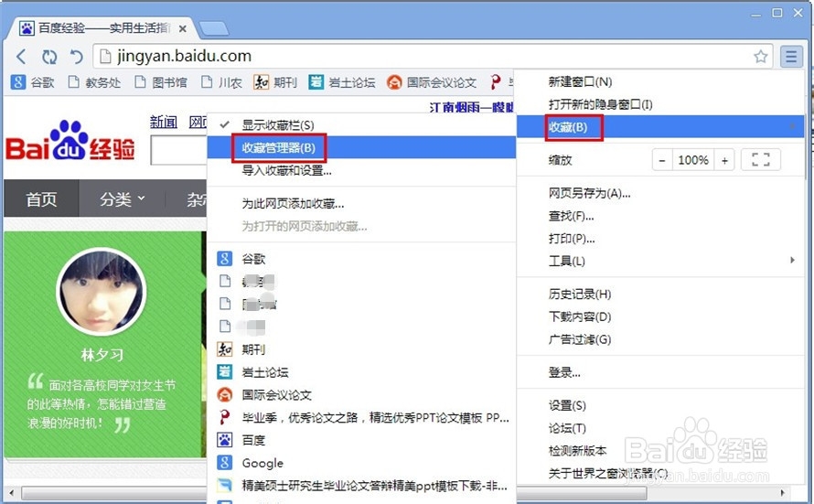Select 打印(P)... menu item
The image size is (814, 504).
coord(660,238)
